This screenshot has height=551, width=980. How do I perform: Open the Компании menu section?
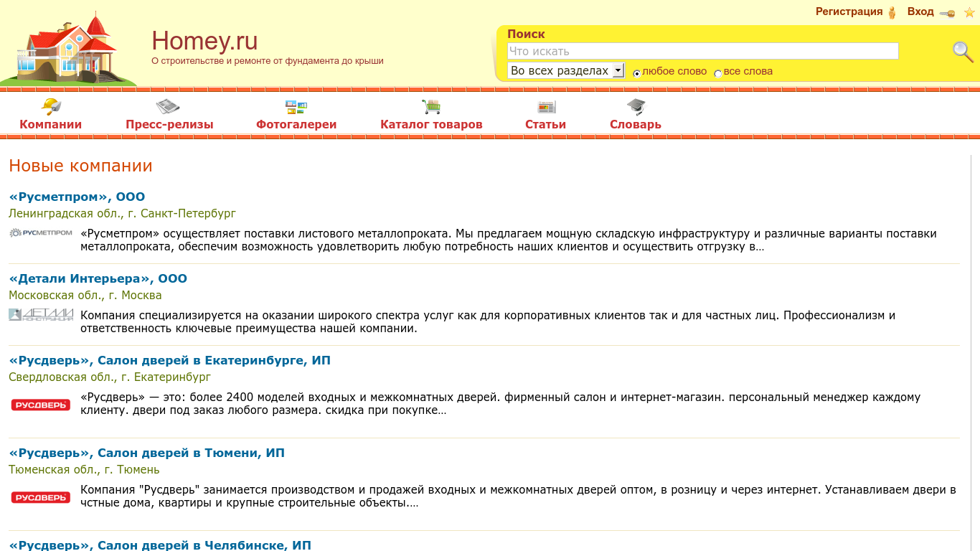click(x=50, y=125)
